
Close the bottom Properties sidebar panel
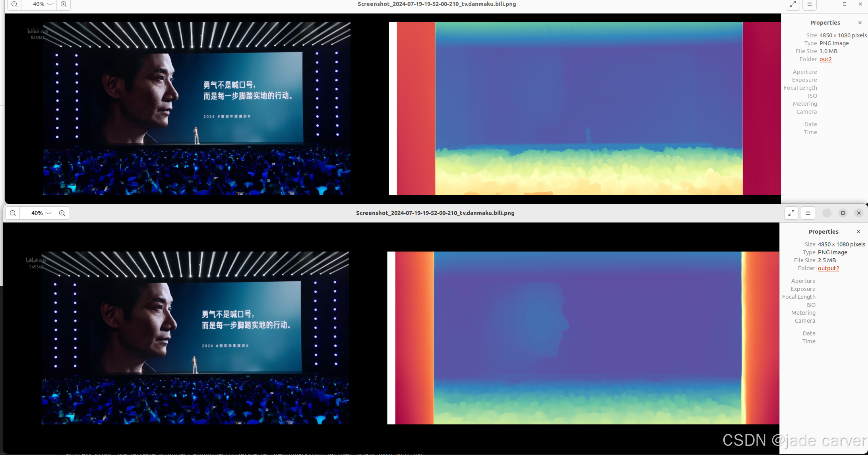[x=858, y=232]
